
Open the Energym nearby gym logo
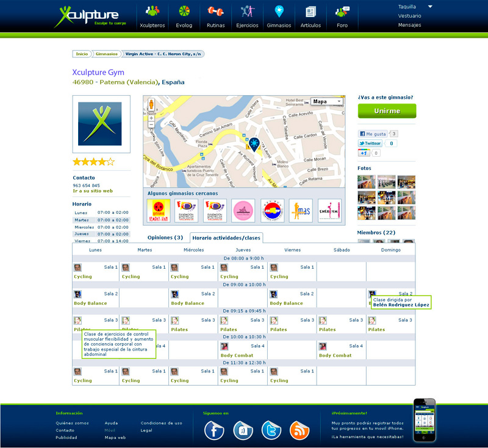click(x=329, y=211)
